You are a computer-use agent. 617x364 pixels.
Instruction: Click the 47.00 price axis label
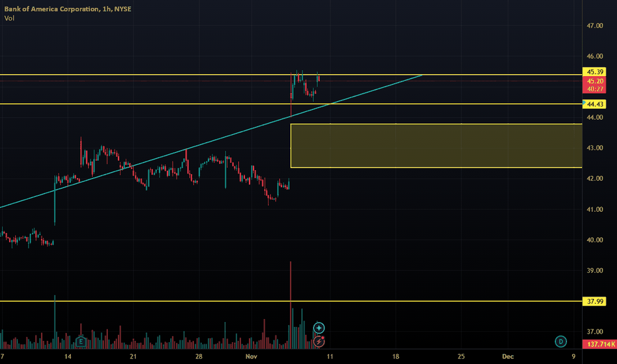[594, 26]
